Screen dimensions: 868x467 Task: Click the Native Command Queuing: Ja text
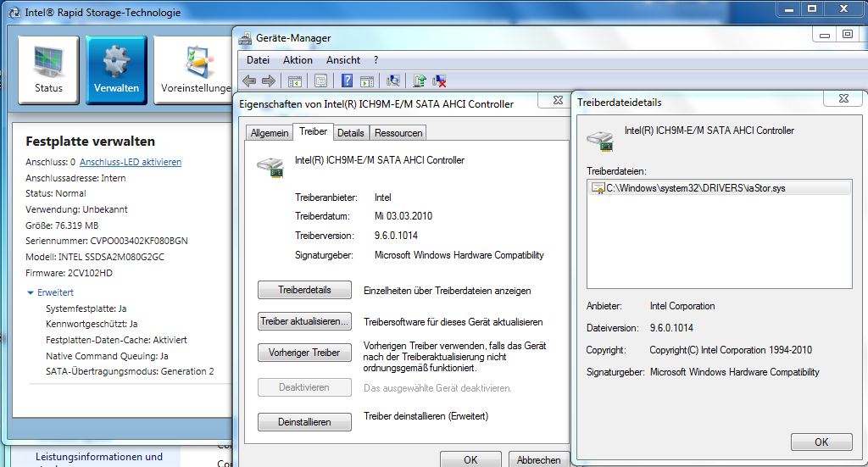(x=107, y=356)
